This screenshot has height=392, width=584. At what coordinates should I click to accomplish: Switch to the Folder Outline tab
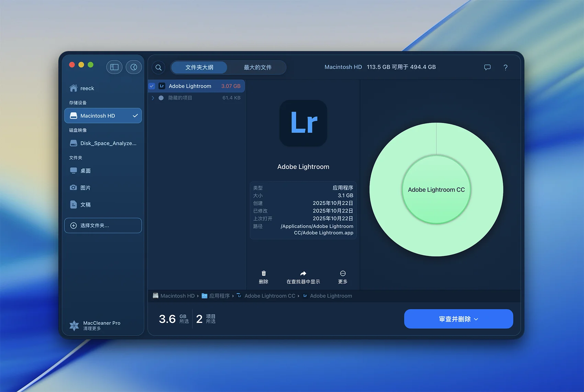click(199, 67)
